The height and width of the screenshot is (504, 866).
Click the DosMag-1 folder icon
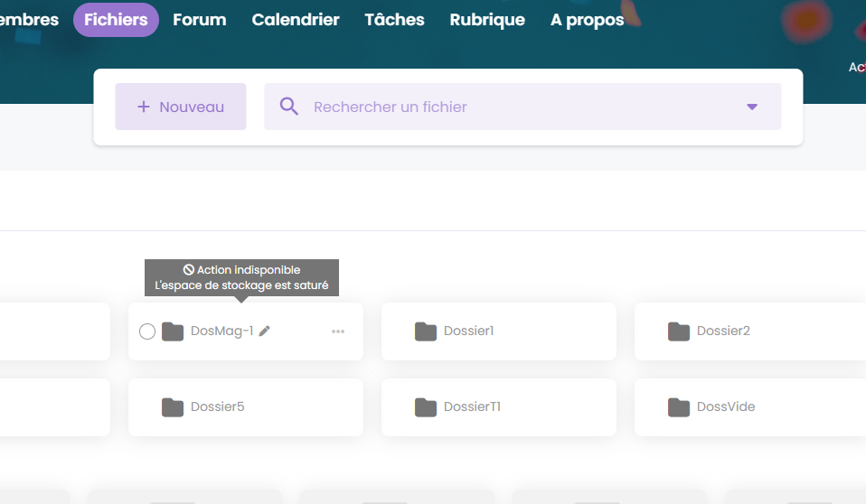point(173,331)
